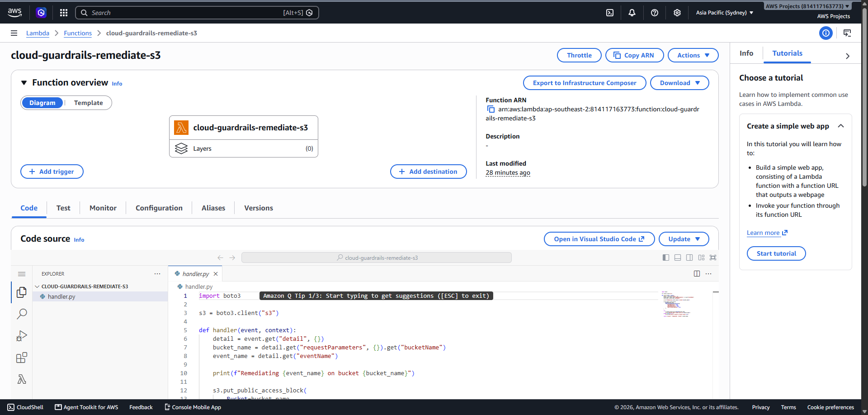Open the Asia Pacific (Sydney) region selector
Screen dimensions: 868x415
[725, 13]
